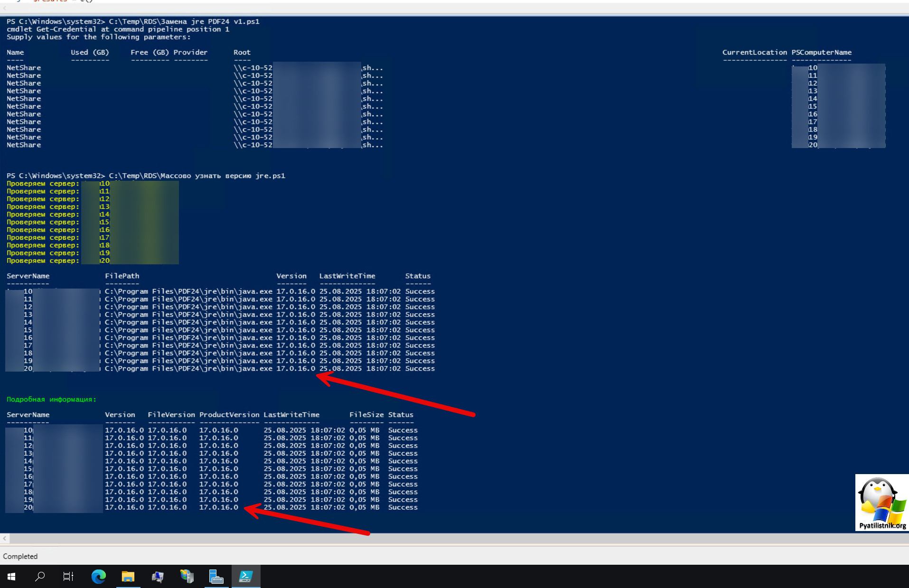
Task: Click the ProductVersion column header
Action: coord(229,415)
